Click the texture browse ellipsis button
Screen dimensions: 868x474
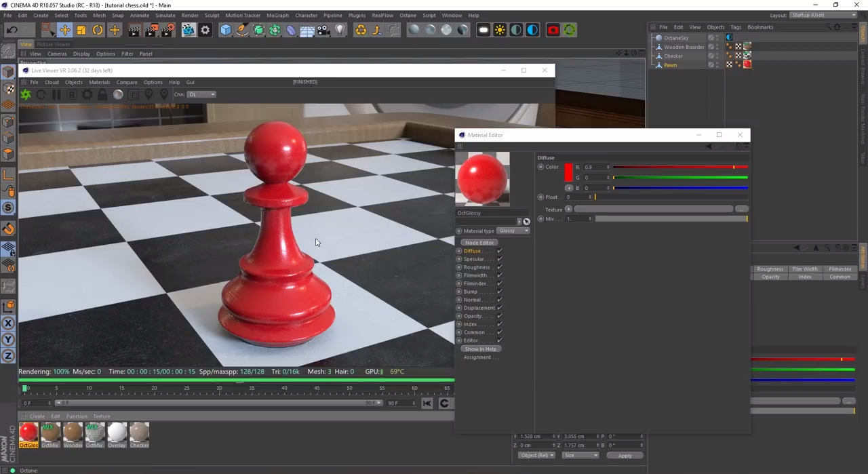pos(741,210)
